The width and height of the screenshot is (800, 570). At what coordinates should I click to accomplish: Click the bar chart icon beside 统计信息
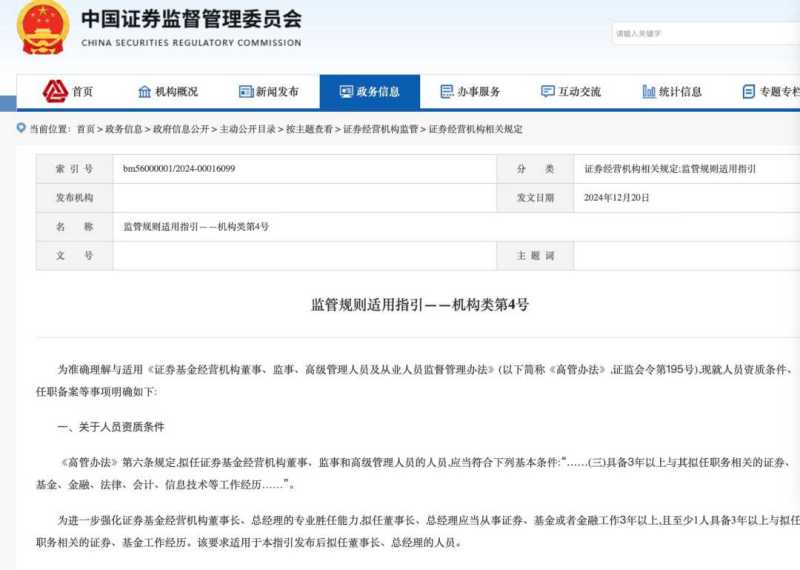coord(649,92)
